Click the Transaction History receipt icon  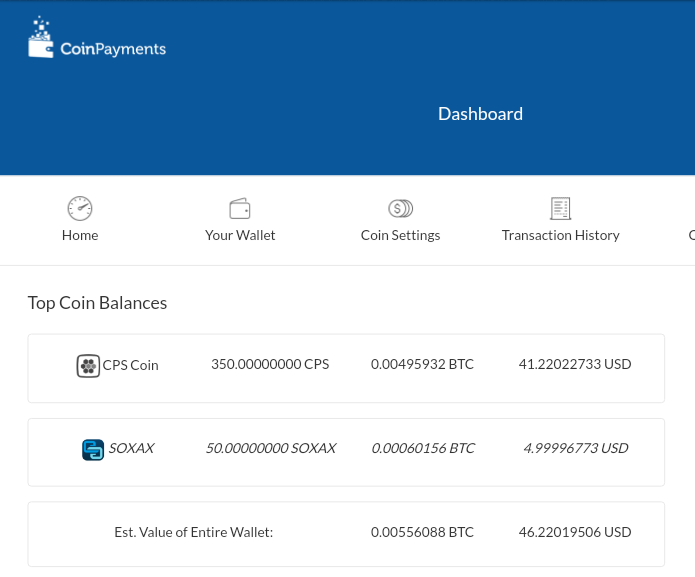point(560,208)
